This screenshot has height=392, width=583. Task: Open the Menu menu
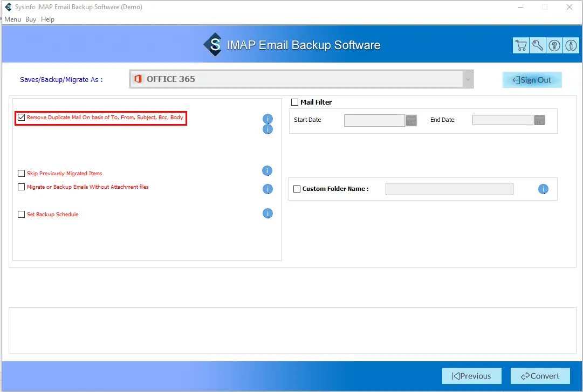click(12, 19)
